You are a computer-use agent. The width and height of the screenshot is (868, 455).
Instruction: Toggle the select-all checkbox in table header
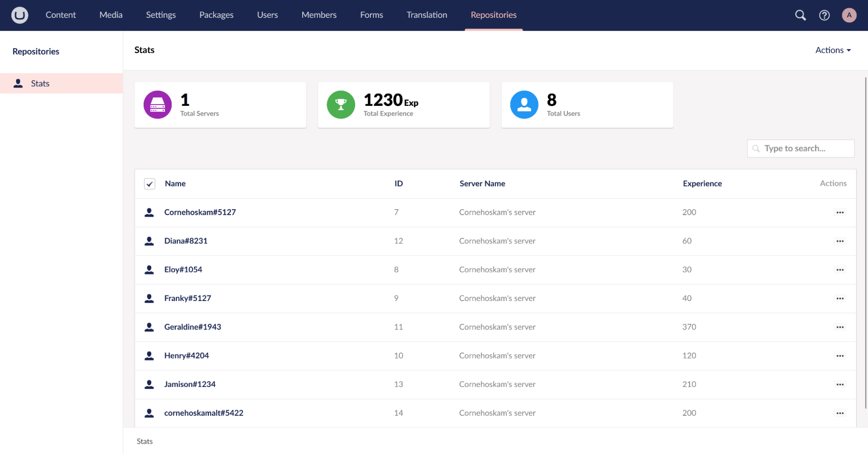point(149,184)
